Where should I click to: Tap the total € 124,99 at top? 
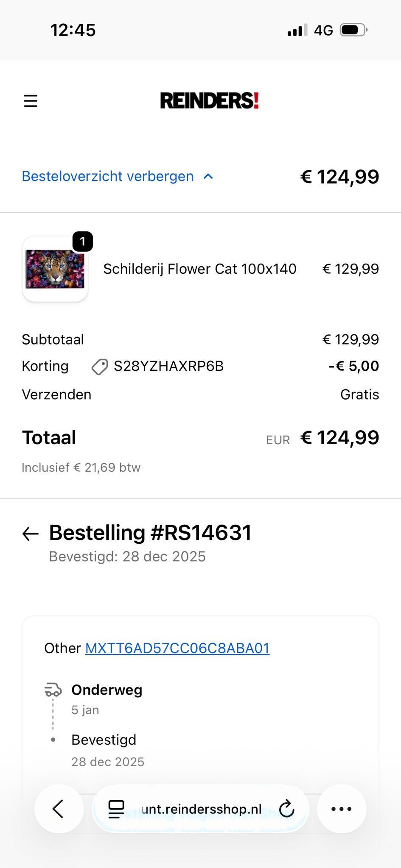coord(339,177)
